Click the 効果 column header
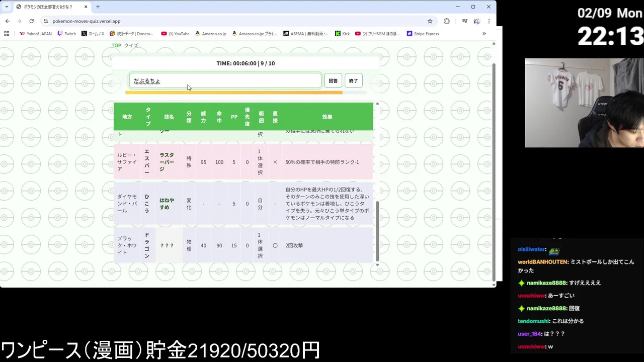 [x=327, y=117]
